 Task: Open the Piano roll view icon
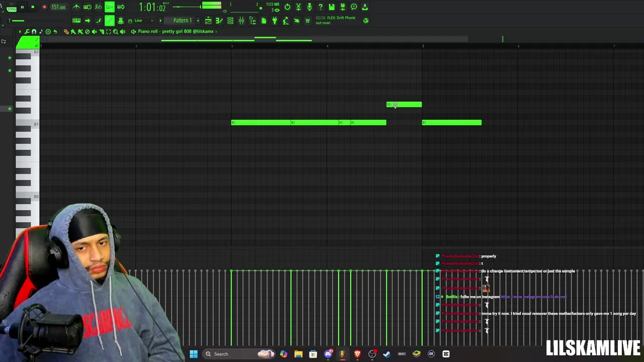[x=219, y=21]
